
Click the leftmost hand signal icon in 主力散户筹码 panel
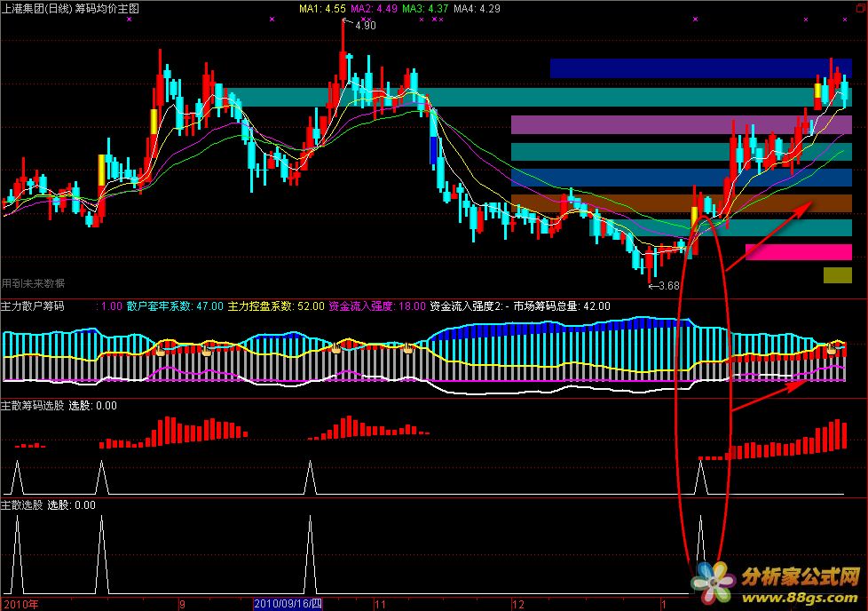point(161,351)
